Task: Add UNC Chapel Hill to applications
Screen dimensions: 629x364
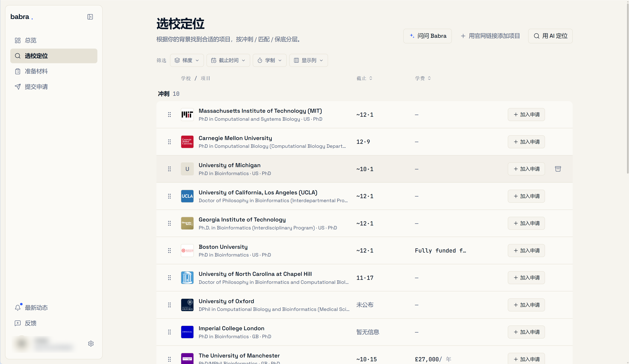Action: [526, 278]
